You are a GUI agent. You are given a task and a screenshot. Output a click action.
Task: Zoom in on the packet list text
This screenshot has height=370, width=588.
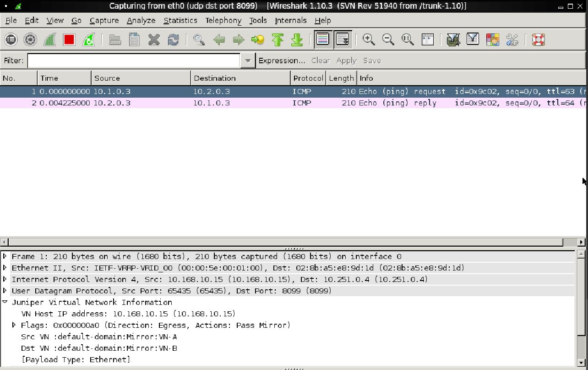pos(369,39)
